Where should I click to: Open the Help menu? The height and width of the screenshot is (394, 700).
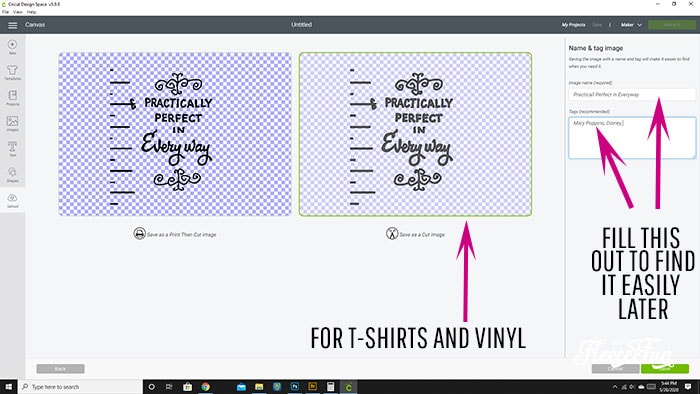[31, 12]
